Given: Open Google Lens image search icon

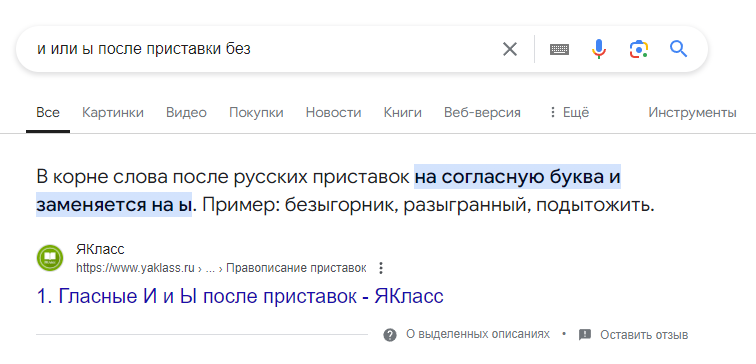Looking at the screenshot, I should click(x=639, y=49).
